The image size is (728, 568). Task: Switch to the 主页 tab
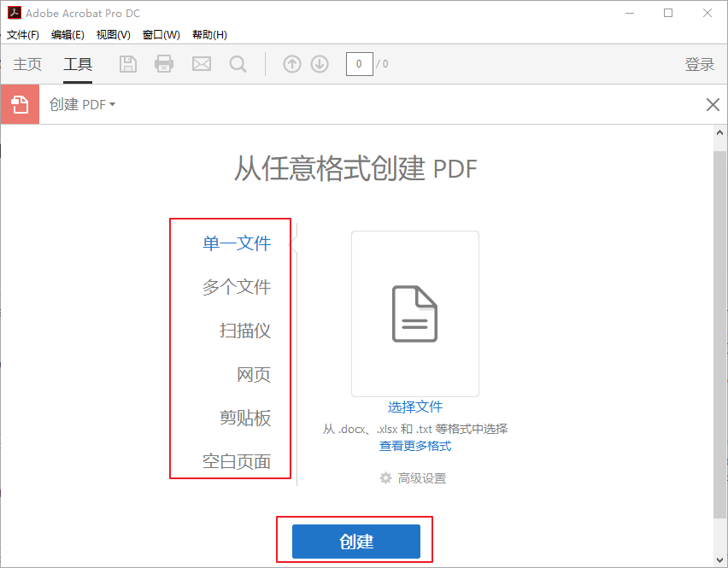tap(27, 64)
